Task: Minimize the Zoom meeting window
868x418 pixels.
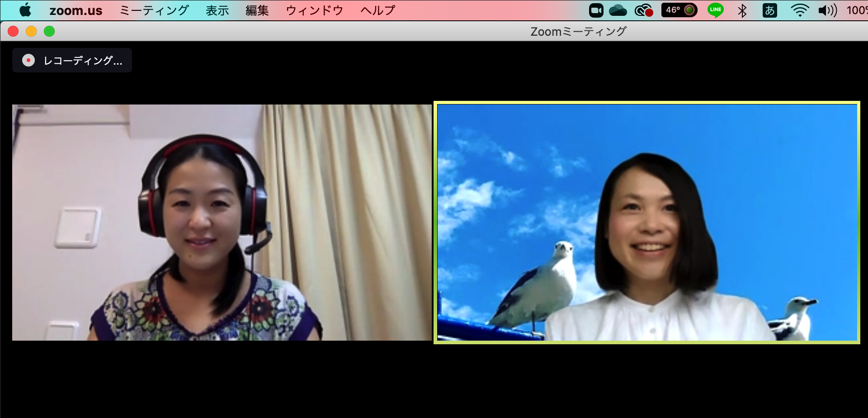Action: tap(31, 31)
